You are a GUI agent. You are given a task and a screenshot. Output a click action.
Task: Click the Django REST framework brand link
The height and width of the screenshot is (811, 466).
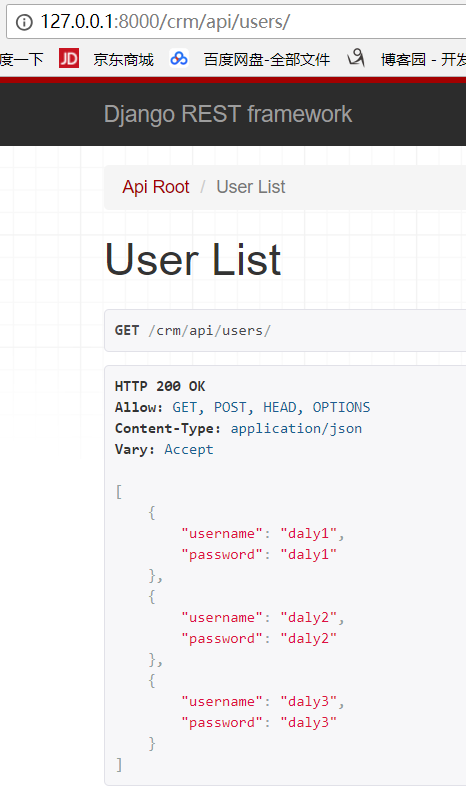[228, 114]
